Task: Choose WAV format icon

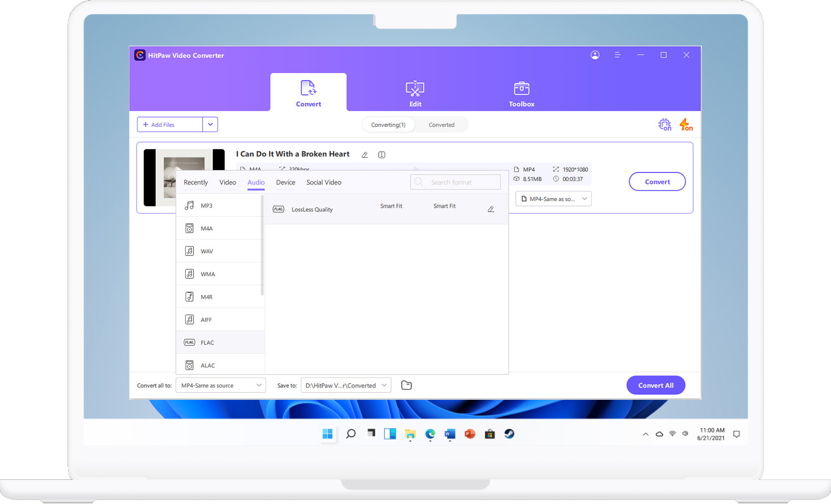Action: 189,251
